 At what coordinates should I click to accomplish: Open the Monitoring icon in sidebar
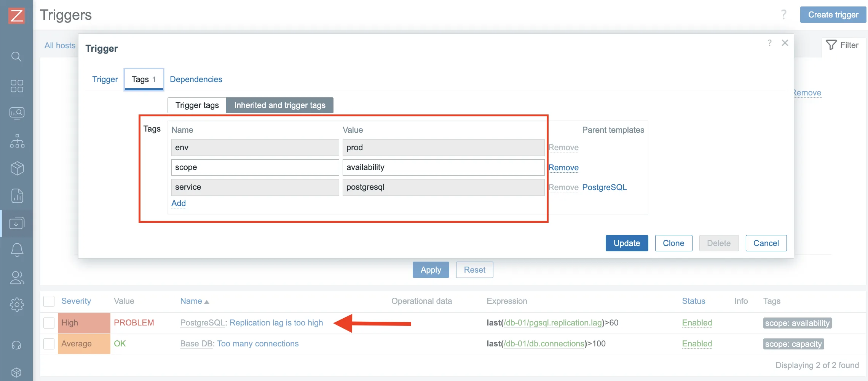coord(17,113)
